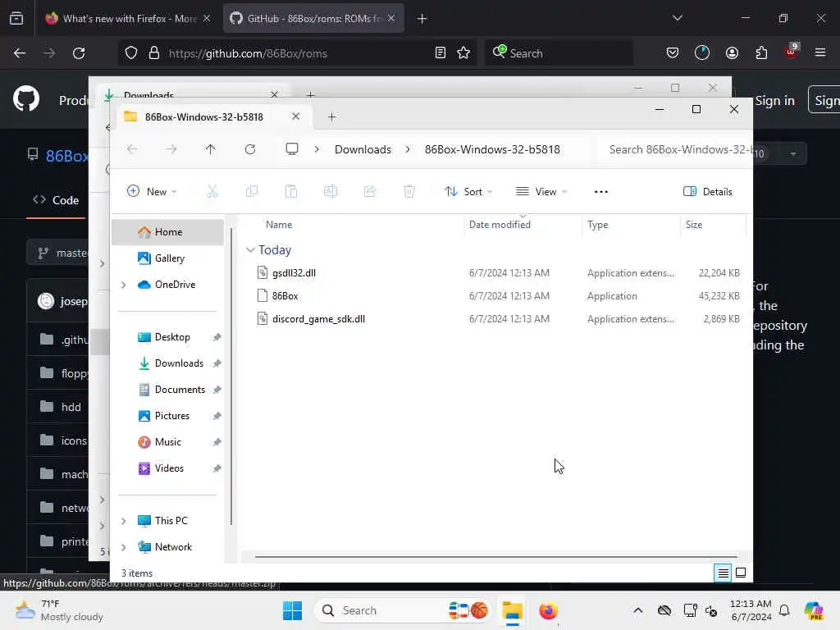
Task: Show hidden system tray icons chevron
Action: [638, 610]
